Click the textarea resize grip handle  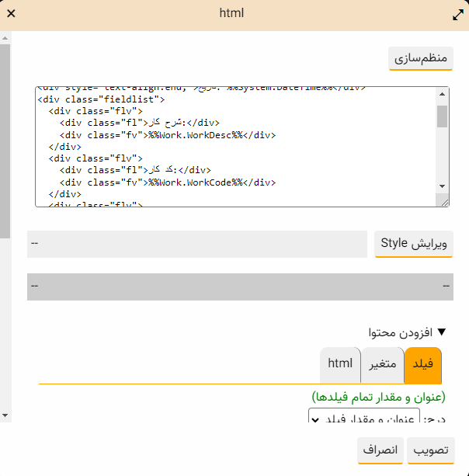point(444,202)
